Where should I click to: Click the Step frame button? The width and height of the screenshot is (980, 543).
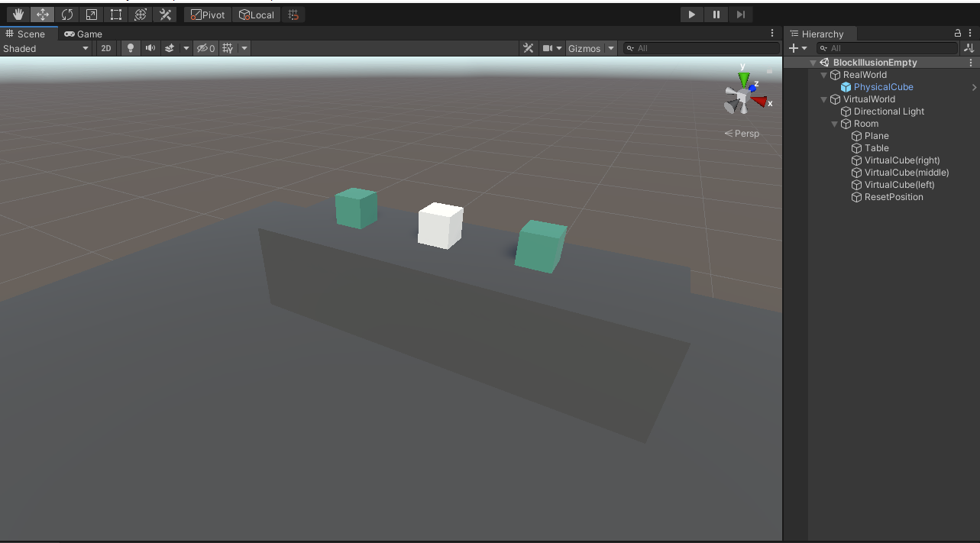[740, 15]
